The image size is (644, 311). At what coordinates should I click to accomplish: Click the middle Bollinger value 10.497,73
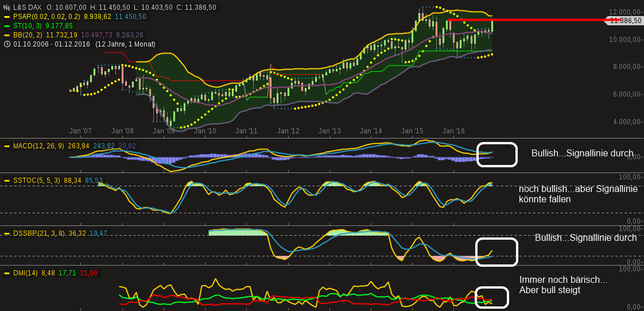(x=97, y=35)
